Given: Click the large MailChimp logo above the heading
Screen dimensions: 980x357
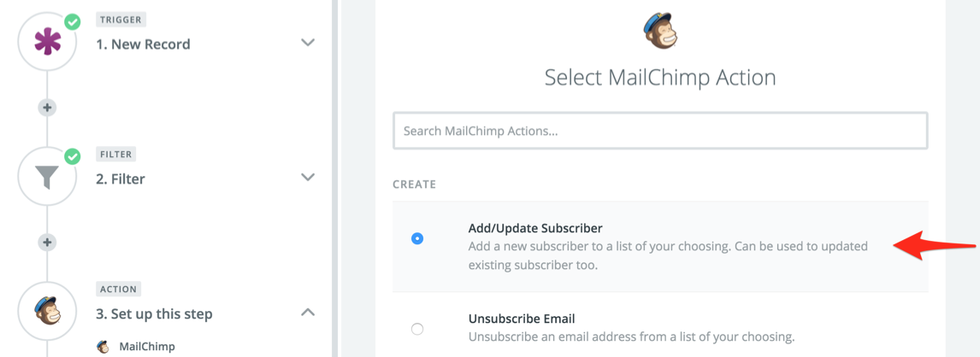Looking at the screenshot, I should (660, 31).
